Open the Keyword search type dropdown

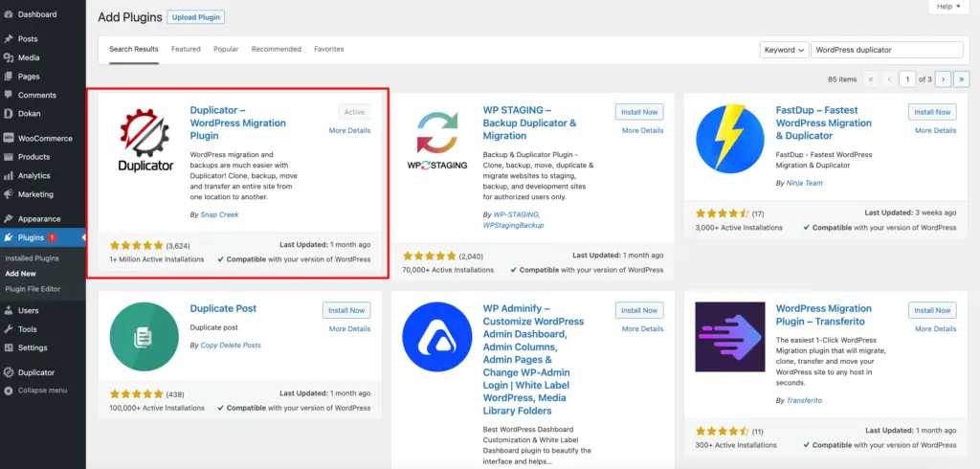[x=784, y=50]
